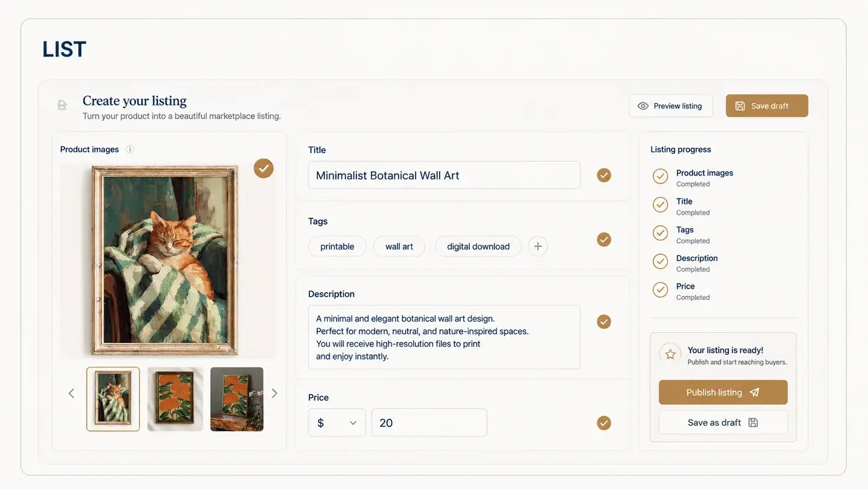This screenshot has height=489, width=868.
Task: Select the orange flowers framed thumbnail
Action: pos(175,399)
